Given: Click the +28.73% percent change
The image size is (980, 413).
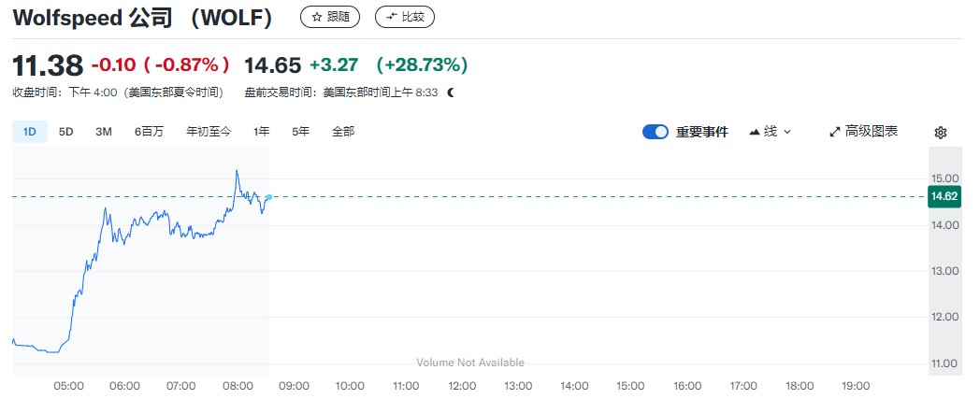Looking at the screenshot, I should pyautogui.click(x=421, y=65).
